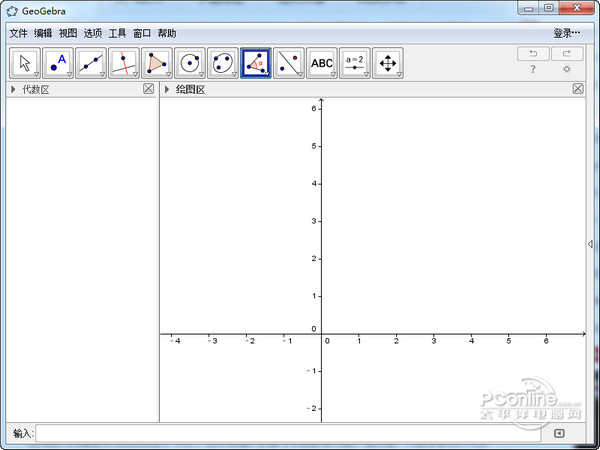The image size is (600, 450).
Task: Open the 编辑 menu
Action: click(43, 33)
